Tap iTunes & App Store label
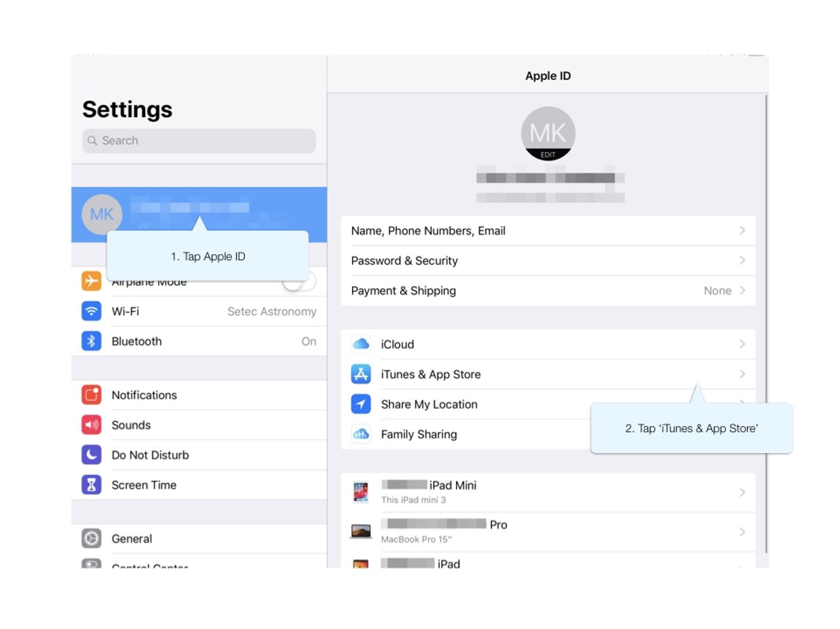 point(431,374)
